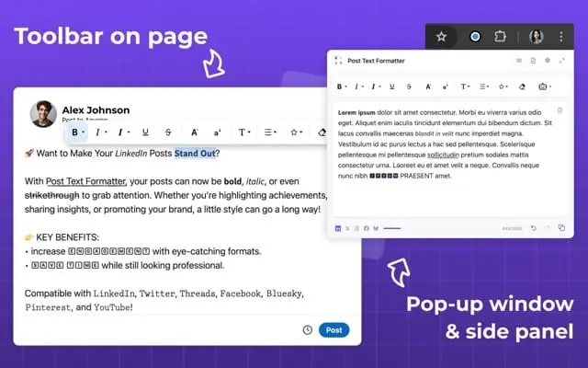
Task: Apply underline from the on-page toolbar
Action: point(145,132)
